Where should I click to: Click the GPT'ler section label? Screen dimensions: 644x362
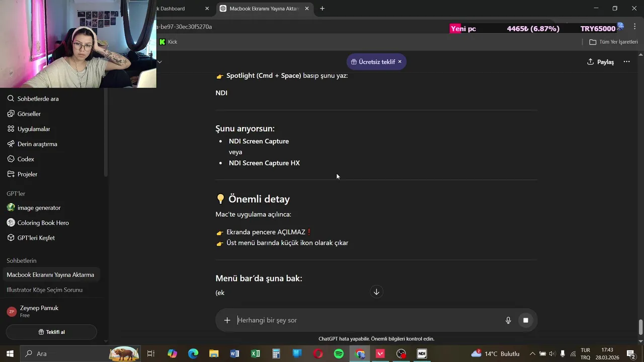(16, 194)
